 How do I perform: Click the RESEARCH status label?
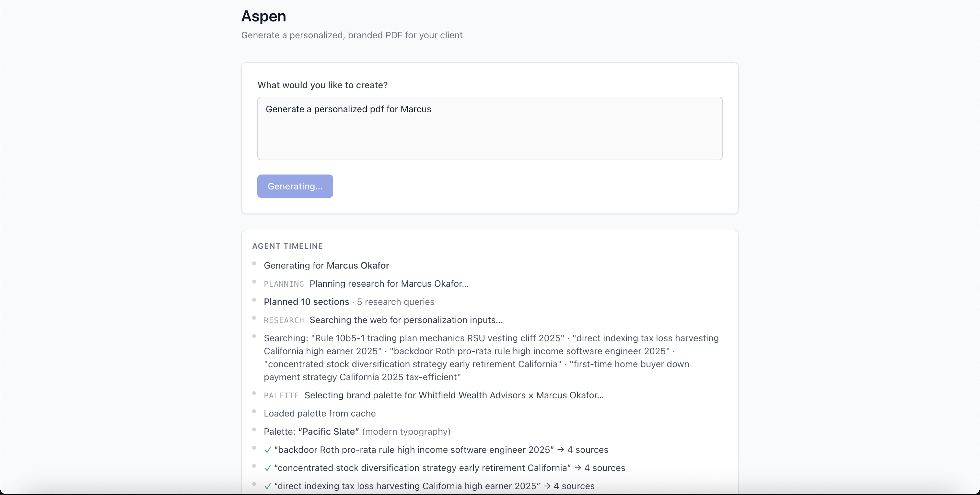[284, 320]
